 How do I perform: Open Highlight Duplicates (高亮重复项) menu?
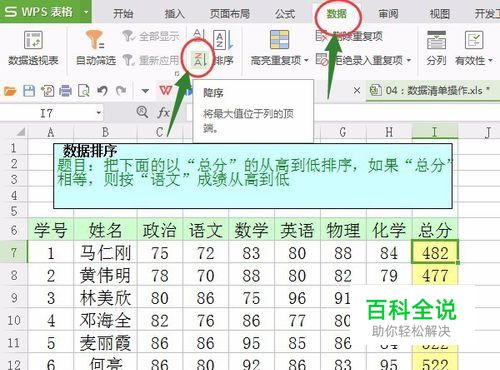pyautogui.click(x=279, y=48)
